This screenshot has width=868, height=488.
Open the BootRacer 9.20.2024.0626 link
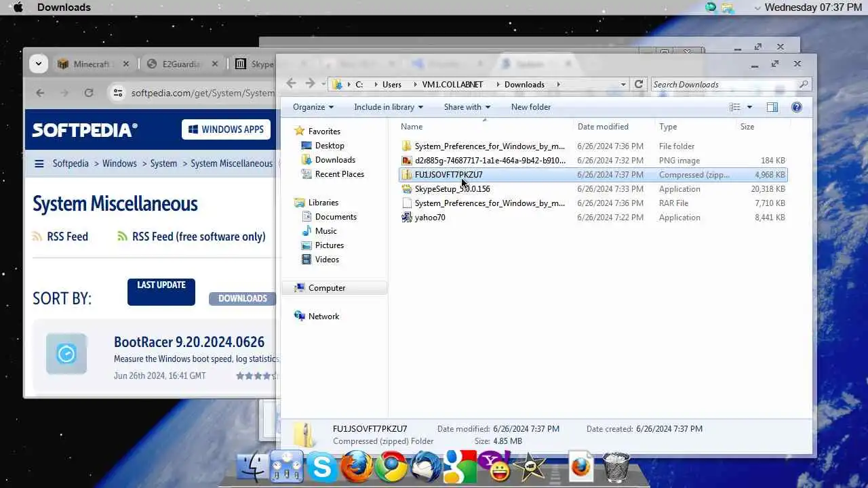point(189,342)
